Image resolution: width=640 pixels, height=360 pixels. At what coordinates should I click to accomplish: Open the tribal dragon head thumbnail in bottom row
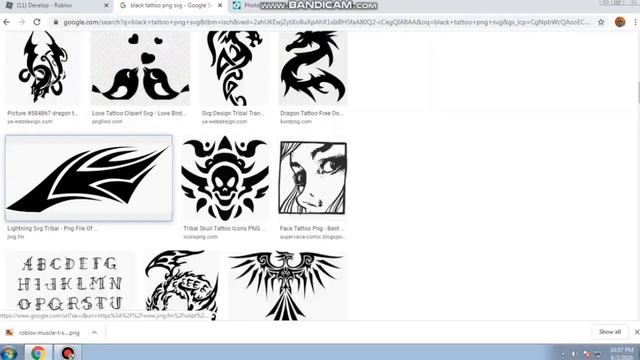pyautogui.click(x=182, y=285)
